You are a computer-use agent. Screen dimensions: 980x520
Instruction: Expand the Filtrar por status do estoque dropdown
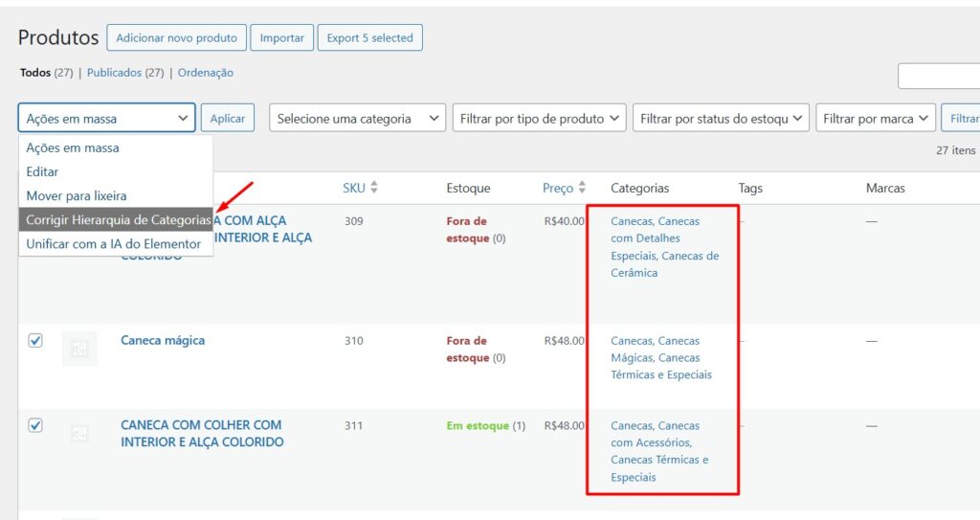721,119
